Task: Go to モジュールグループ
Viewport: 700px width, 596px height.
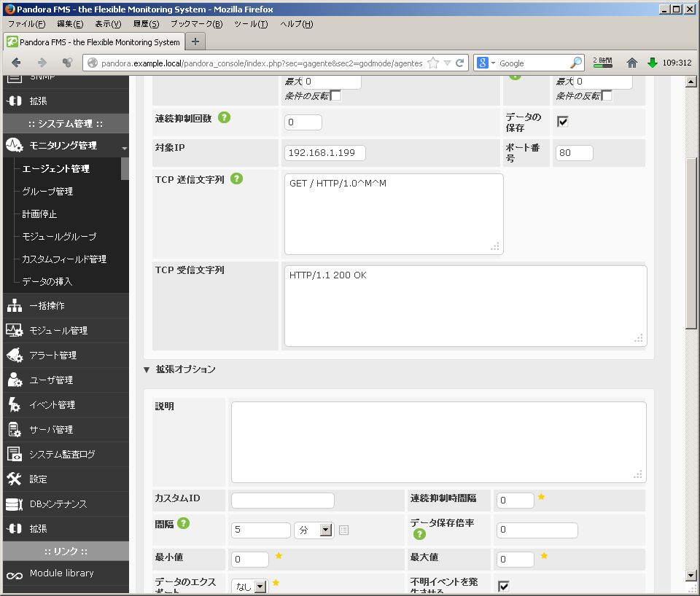Action: click(x=59, y=237)
